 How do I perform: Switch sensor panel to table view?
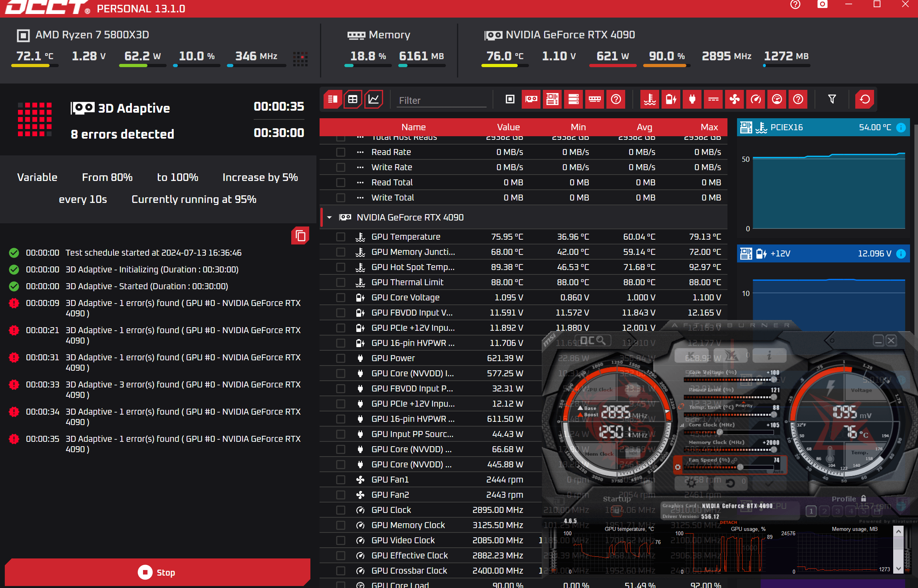coord(353,99)
